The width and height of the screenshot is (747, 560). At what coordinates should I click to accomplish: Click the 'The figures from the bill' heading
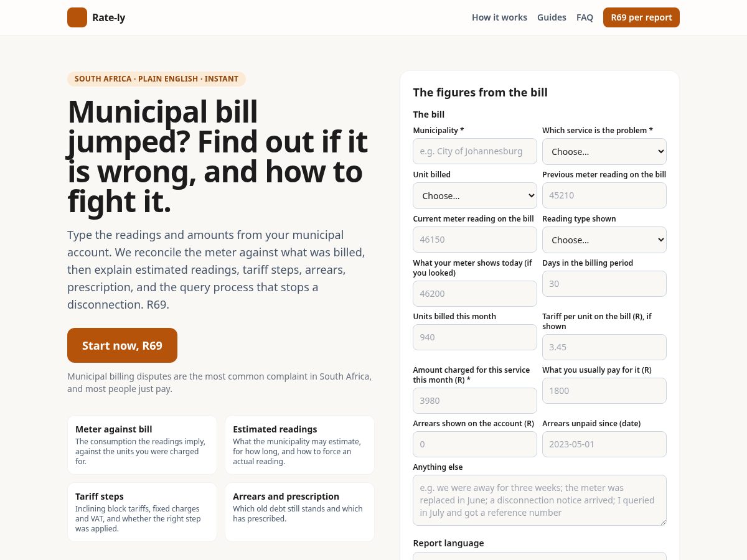point(480,93)
